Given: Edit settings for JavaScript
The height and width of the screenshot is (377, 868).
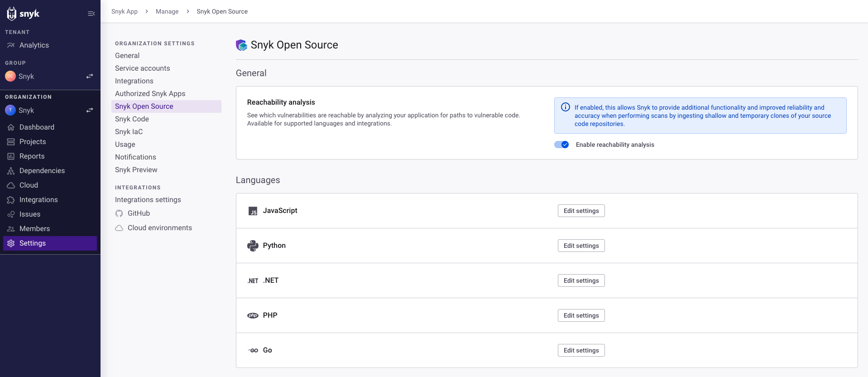Looking at the screenshot, I should coord(581,211).
